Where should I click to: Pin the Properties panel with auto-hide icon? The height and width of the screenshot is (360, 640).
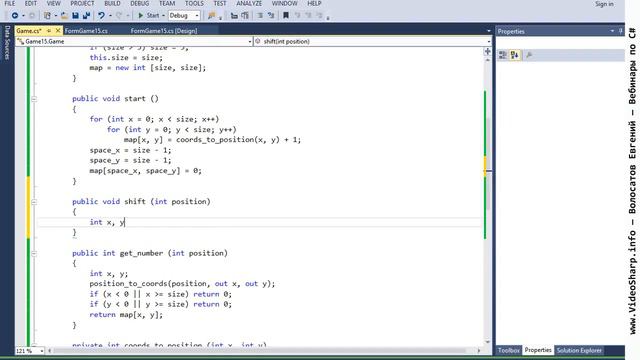tap(621, 31)
